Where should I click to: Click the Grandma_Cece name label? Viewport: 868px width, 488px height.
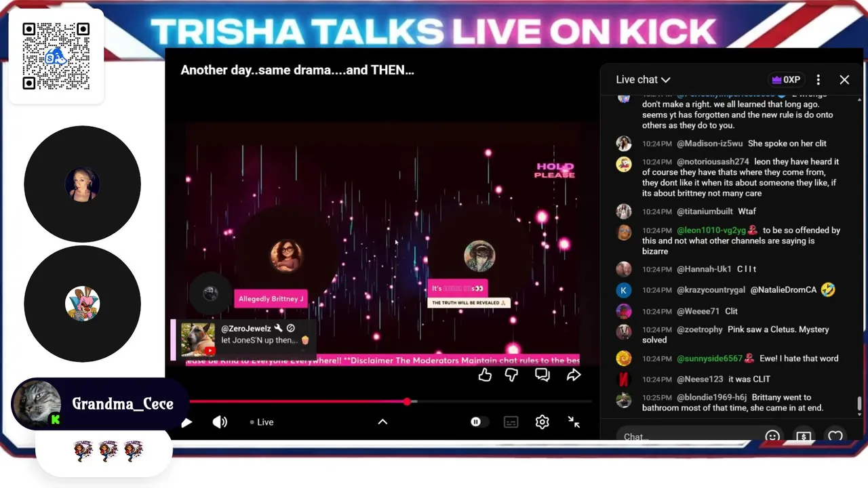point(123,404)
